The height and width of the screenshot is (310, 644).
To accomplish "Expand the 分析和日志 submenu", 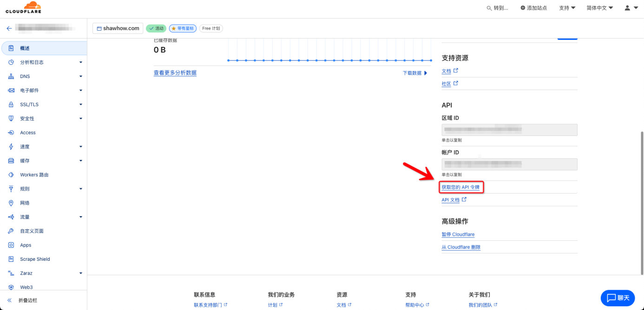I will pyautogui.click(x=80, y=62).
